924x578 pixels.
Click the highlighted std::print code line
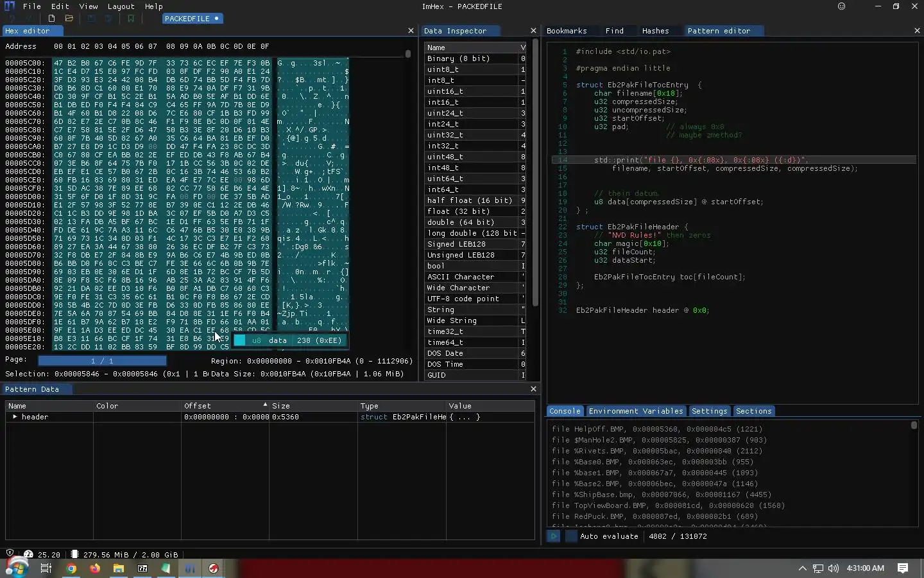pyautogui.click(x=734, y=160)
